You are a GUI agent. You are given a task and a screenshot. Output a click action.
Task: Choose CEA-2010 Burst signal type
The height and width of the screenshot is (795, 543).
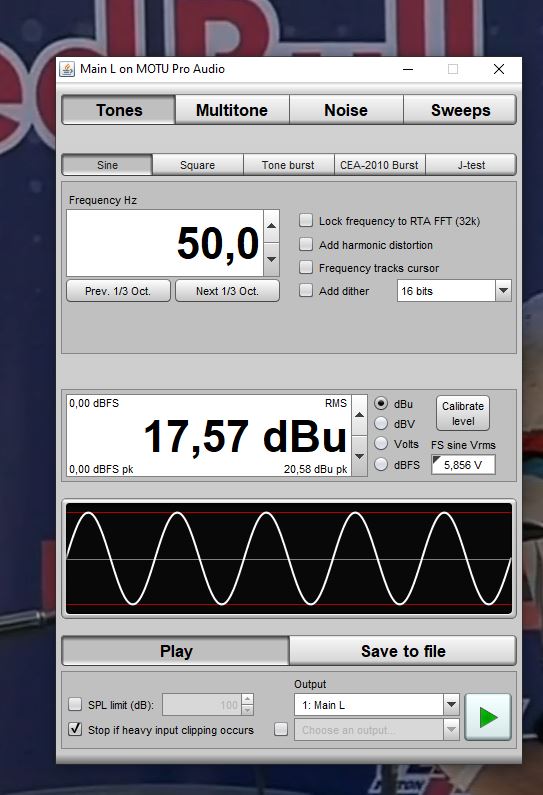tap(379, 165)
